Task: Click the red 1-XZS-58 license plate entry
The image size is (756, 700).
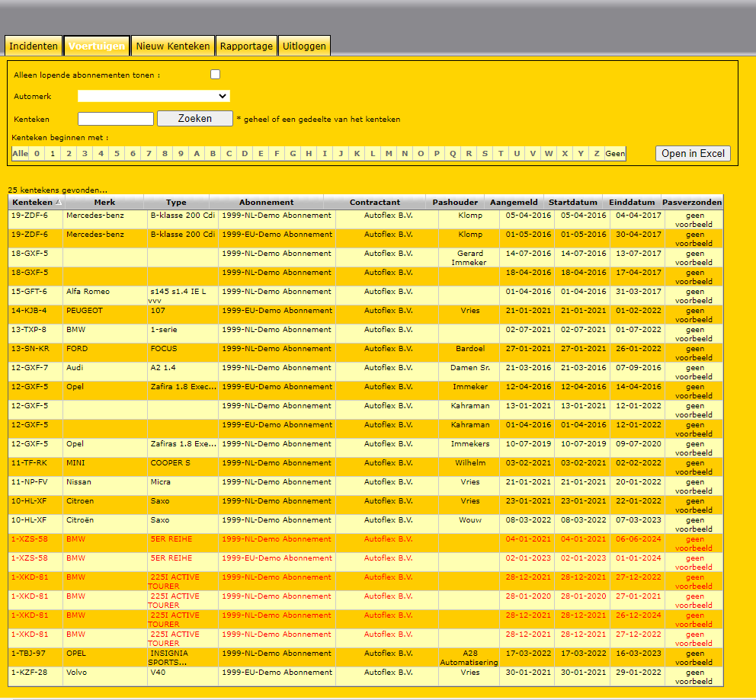Action: tap(30, 539)
